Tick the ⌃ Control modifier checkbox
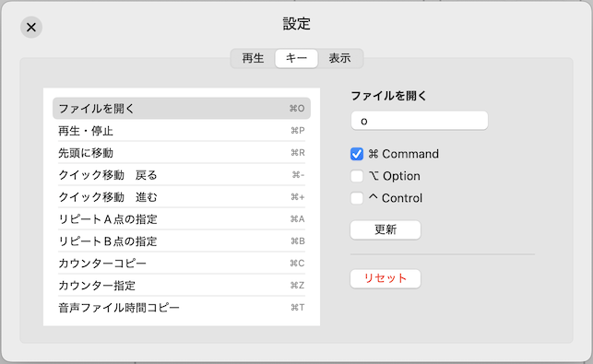Image resolution: width=593 pixels, height=364 pixels. [x=357, y=198]
